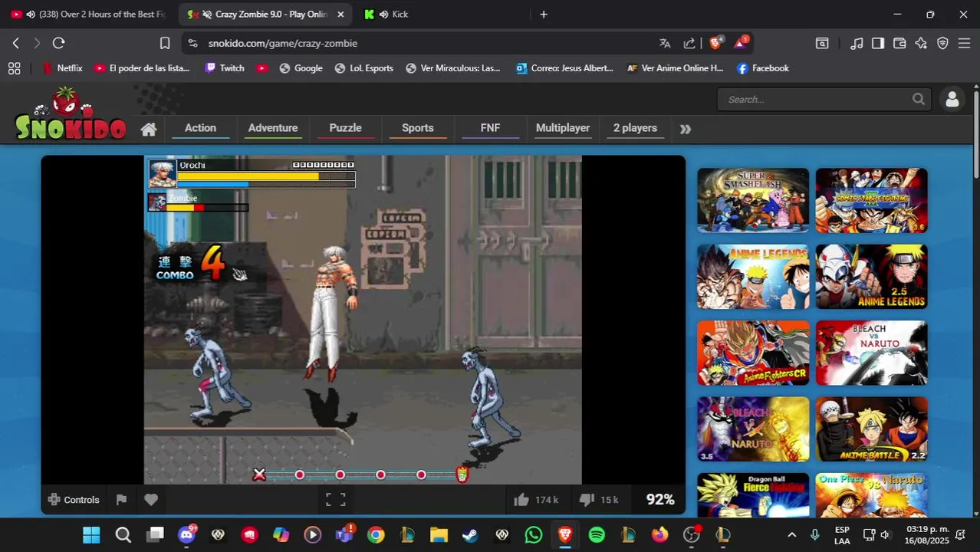Toggle the browser sidebar panel
Screen dimensions: 980x552
tap(878, 44)
